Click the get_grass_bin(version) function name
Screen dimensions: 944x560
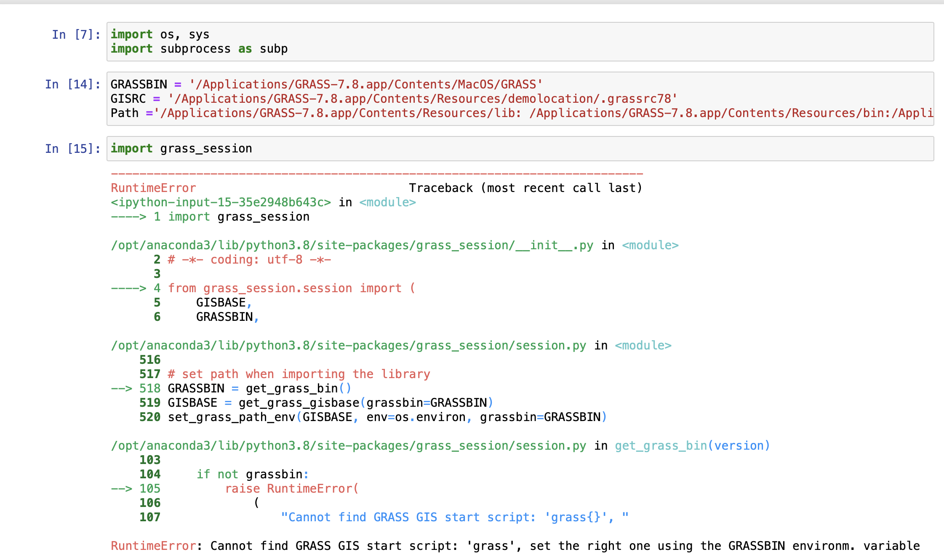692,446
